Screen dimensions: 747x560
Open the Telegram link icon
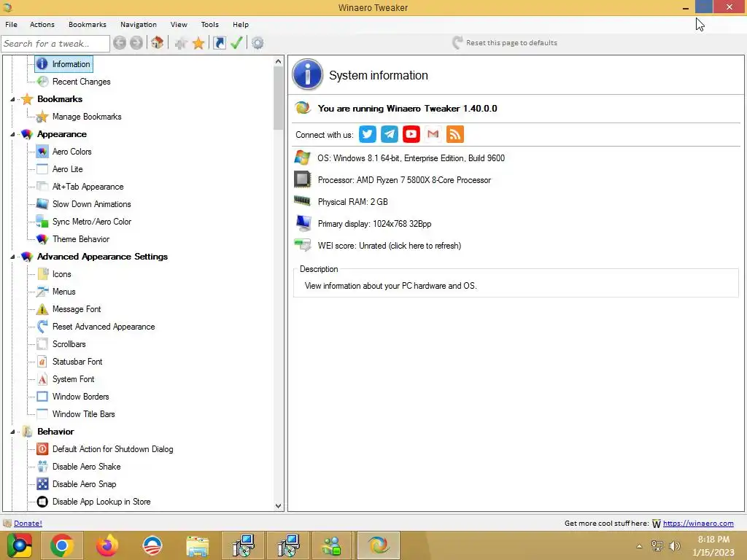coord(390,134)
